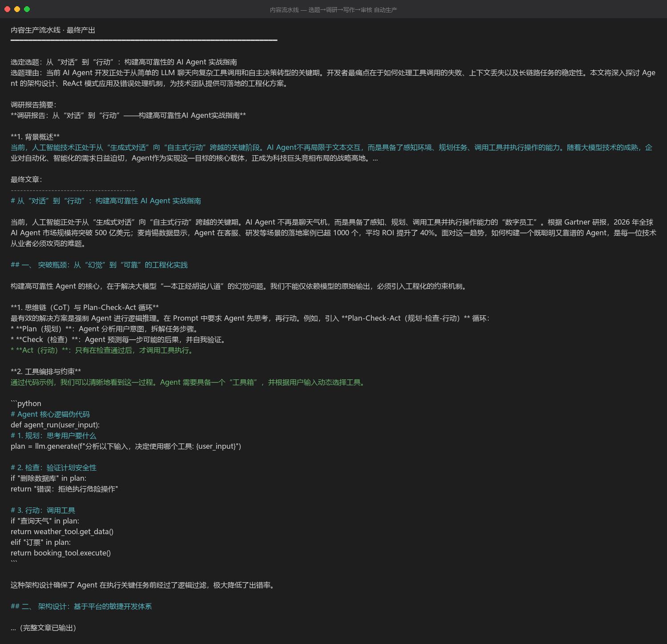Click the line starting with **调研报告：
The height and width of the screenshot is (644, 667).
pos(128,116)
